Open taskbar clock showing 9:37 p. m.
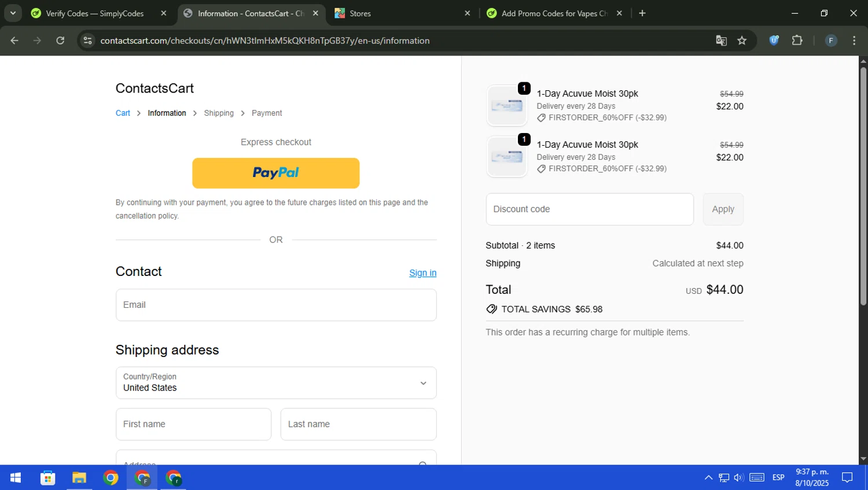This screenshot has width=868, height=490. point(812,477)
